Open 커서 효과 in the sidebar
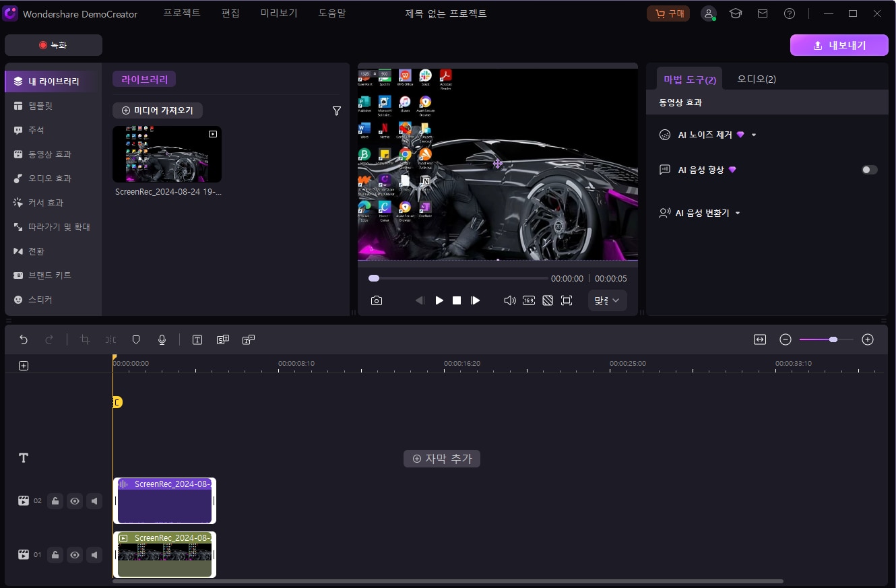The image size is (896, 588). [53, 203]
